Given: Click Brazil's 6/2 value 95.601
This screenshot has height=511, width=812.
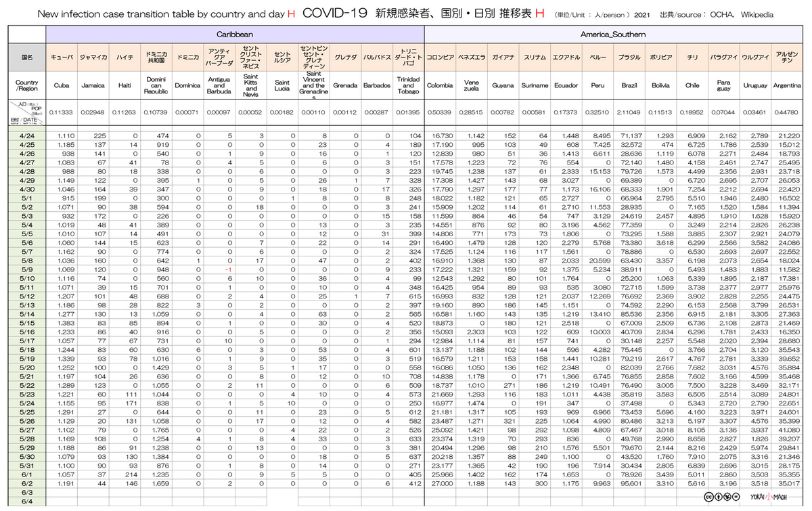Looking at the screenshot, I should (631, 483).
